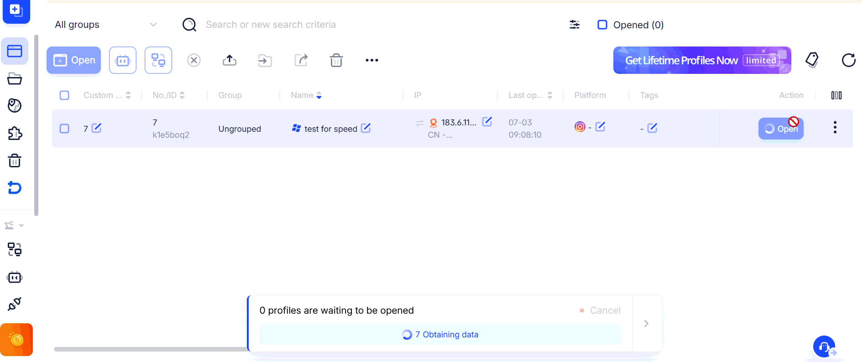Edit custom number 7 pencil icon

point(96,128)
